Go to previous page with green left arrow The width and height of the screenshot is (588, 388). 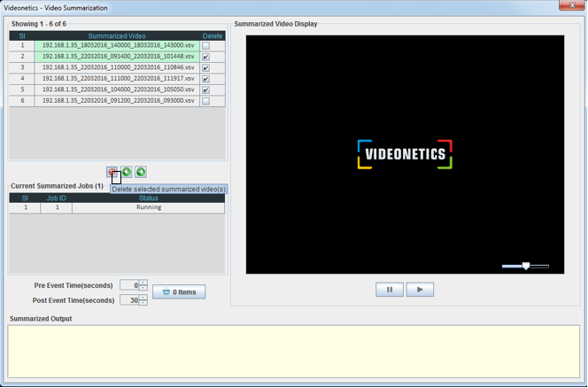point(127,172)
